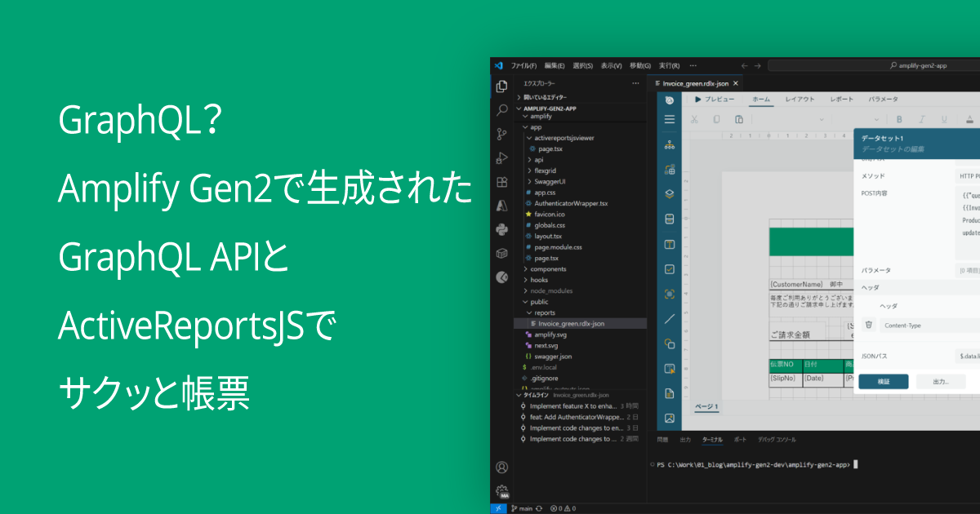Click the Paste icon in designer toolbar
This screenshot has width=980, height=514.
(x=738, y=119)
